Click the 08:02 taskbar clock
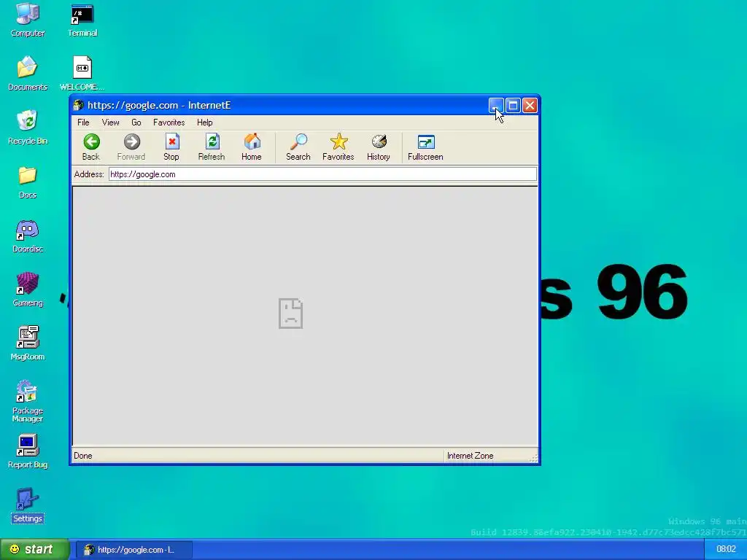The height and width of the screenshot is (560, 747). click(726, 549)
